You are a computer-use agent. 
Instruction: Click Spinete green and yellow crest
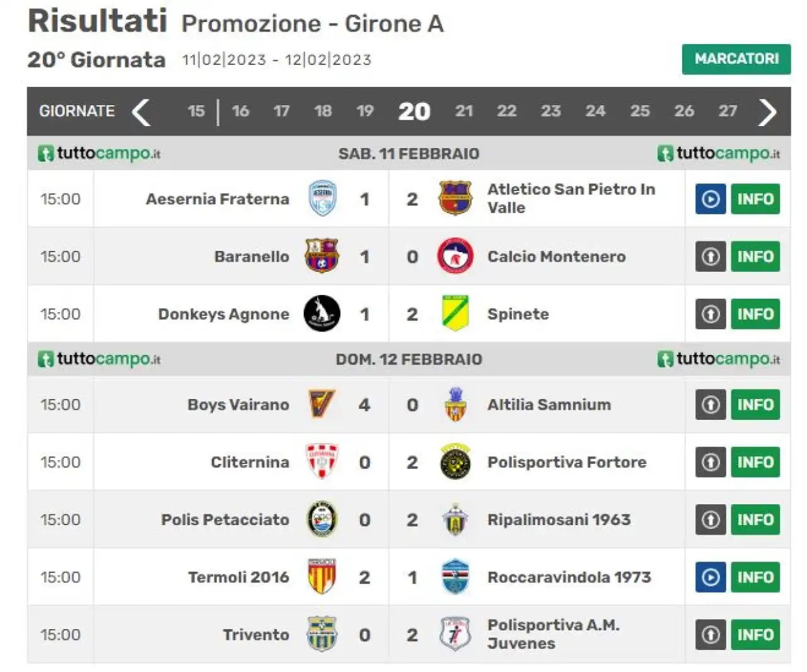tap(455, 314)
